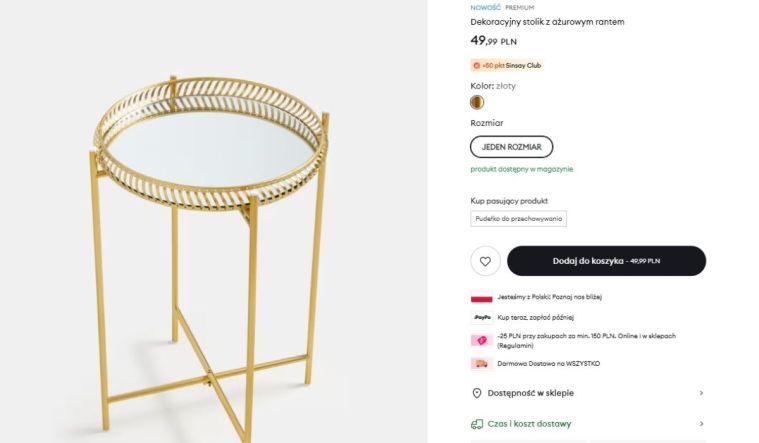Click the location pin icon
This screenshot has width=759, height=443.
click(477, 393)
